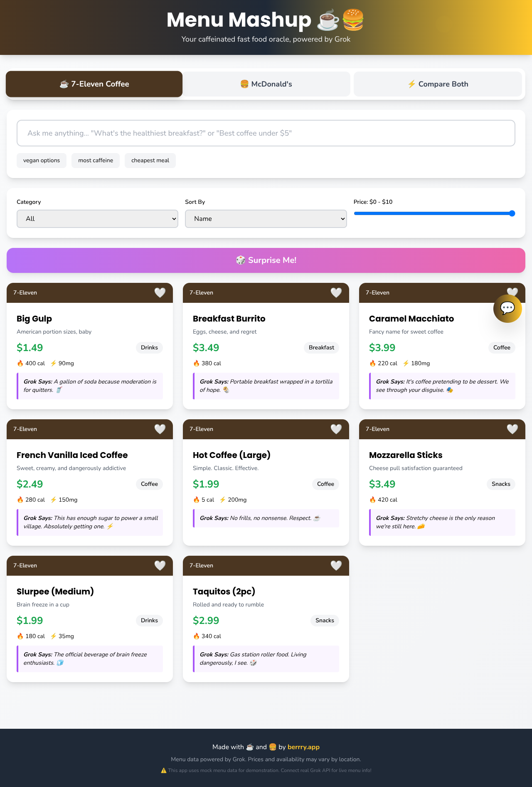Click the Snacks tag on Mozzarella Sticks

pyautogui.click(x=501, y=484)
